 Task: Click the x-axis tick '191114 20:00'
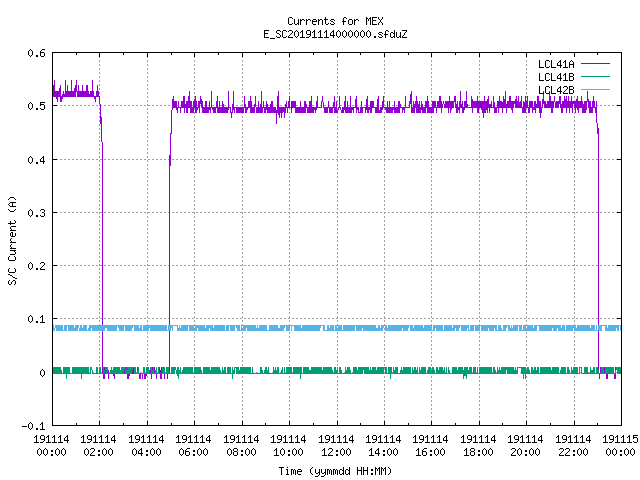pos(525,446)
